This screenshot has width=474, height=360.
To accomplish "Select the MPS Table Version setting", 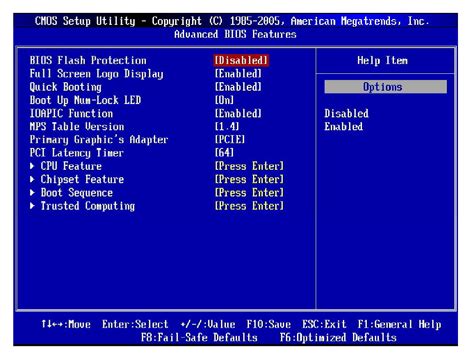I will point(77,127).
